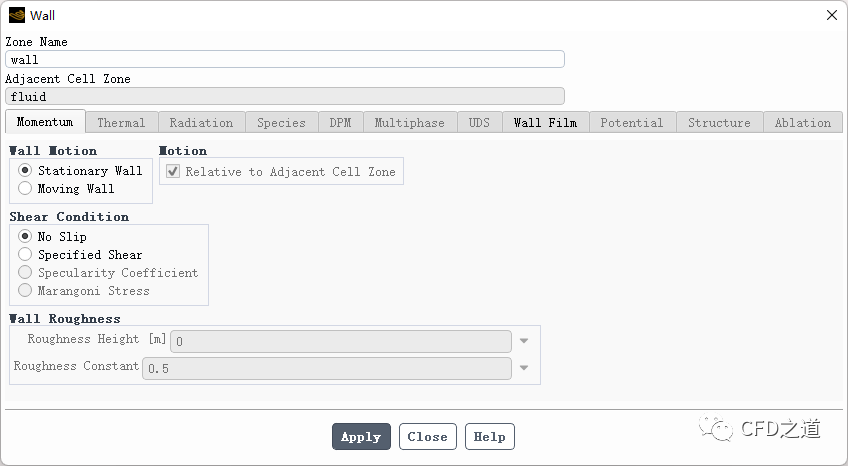Select the No Slip shear condition
Viewport: 848px width, 466px height.
(x=25, y=237)
